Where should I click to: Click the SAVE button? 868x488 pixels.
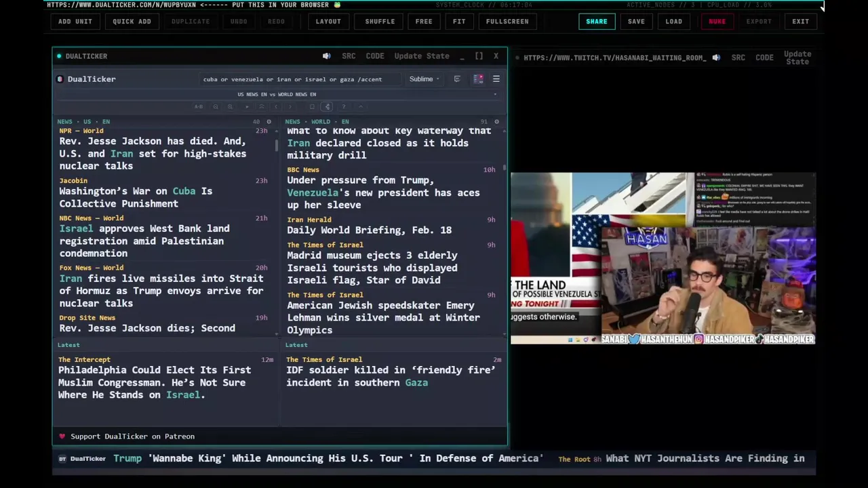[x=636, y=21]
